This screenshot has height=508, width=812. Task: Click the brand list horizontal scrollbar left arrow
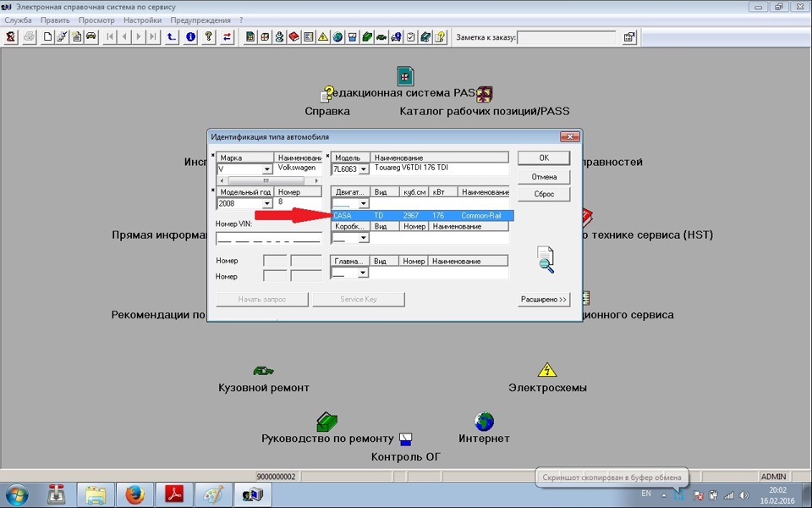point(222,181)
